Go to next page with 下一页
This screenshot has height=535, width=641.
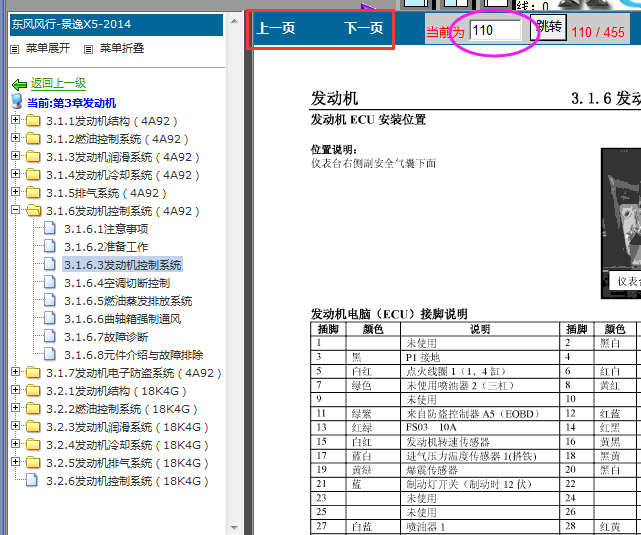point(363,28)
